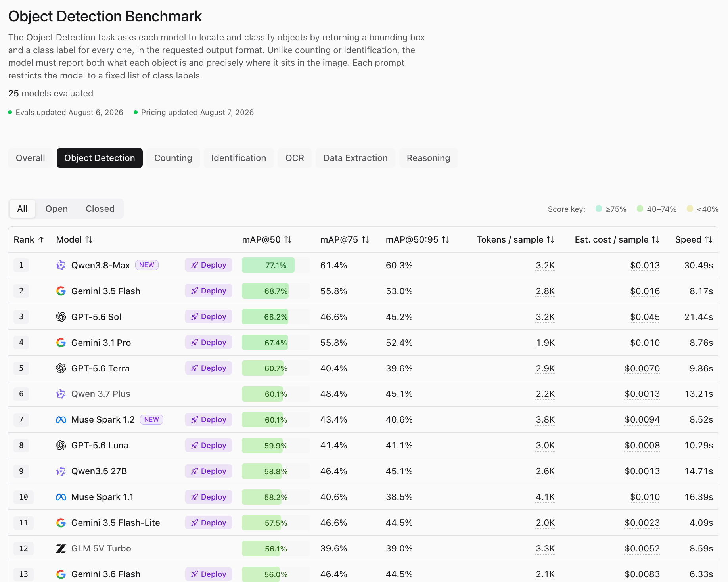
Task: Switch to the OCR tab
Action: [295, 158]
